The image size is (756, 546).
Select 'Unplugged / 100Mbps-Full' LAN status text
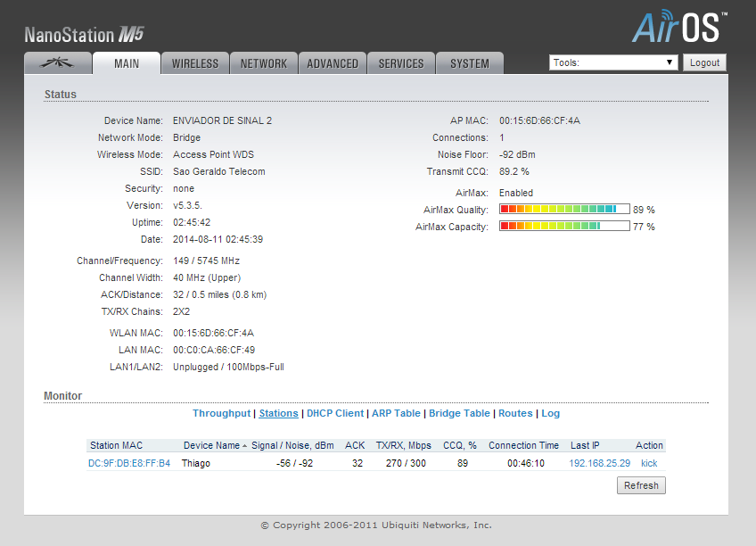point(228,367)
